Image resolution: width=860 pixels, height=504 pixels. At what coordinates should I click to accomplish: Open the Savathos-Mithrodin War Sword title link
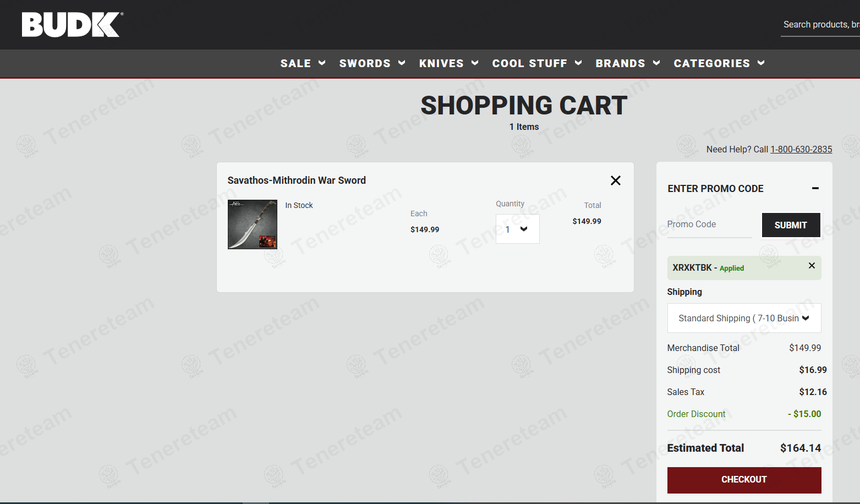297,180
